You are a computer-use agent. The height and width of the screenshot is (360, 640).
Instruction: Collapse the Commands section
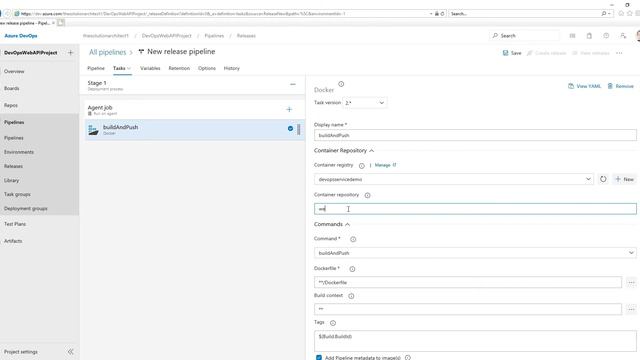347,224
